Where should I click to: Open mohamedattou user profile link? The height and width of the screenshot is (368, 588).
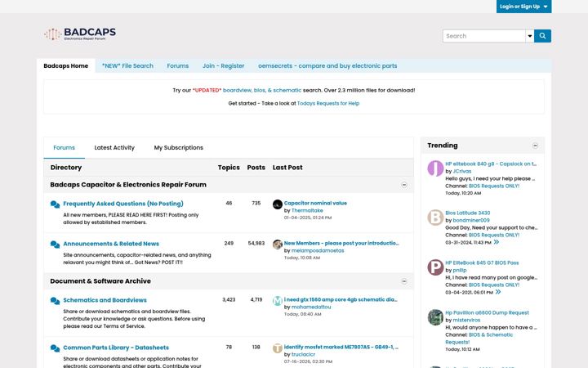(311, 307)
